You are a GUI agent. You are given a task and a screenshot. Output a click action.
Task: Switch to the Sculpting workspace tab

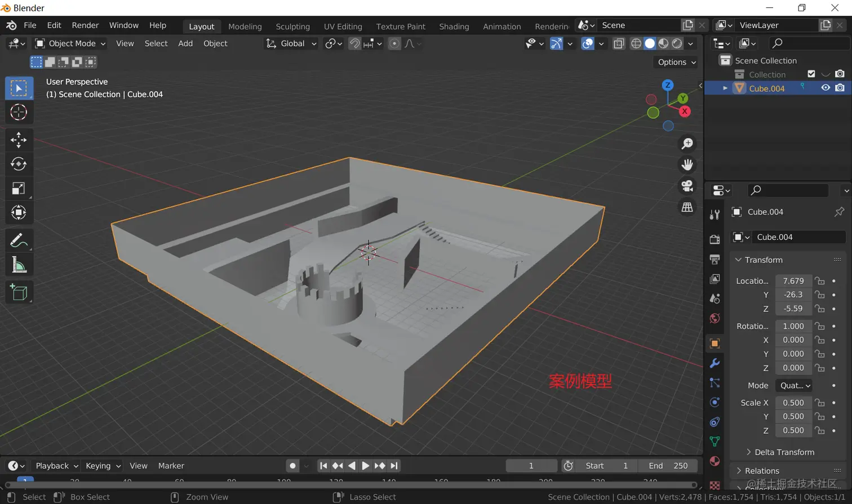(x=292, y=26)
